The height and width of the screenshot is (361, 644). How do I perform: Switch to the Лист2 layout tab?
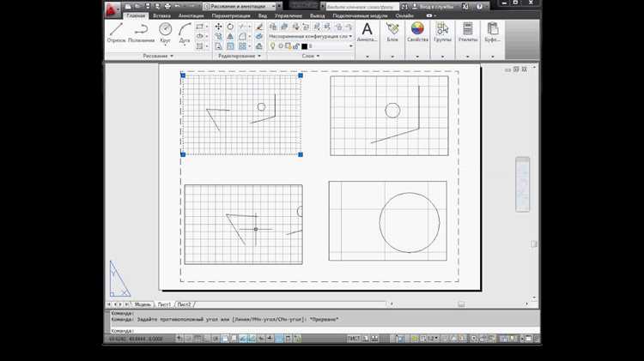pyautogui.click(x=184, y=304)
